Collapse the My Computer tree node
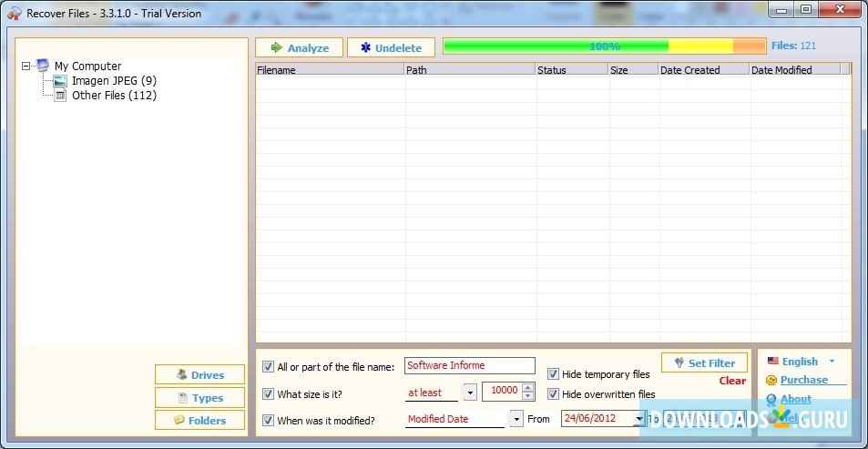The height and width of the screenshot is (449, 868). [26, 66]
